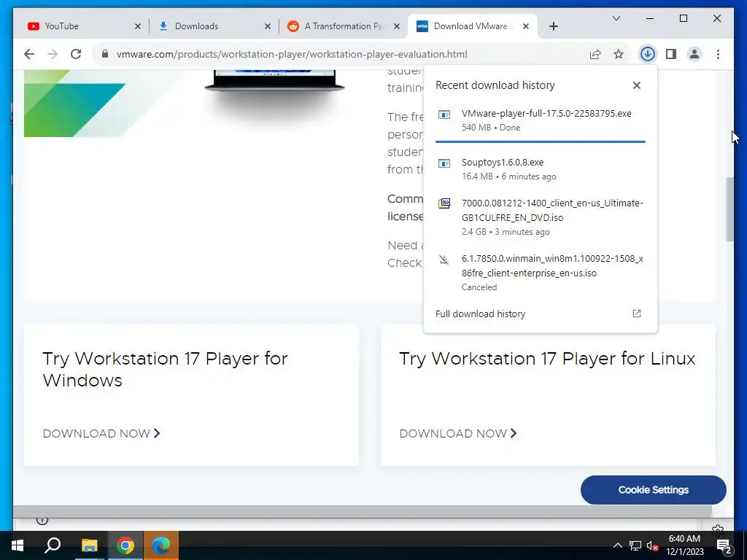Download Now for Workstation Player Linux
The width and height of the screenshot is (747, 560).
point(458,433)
